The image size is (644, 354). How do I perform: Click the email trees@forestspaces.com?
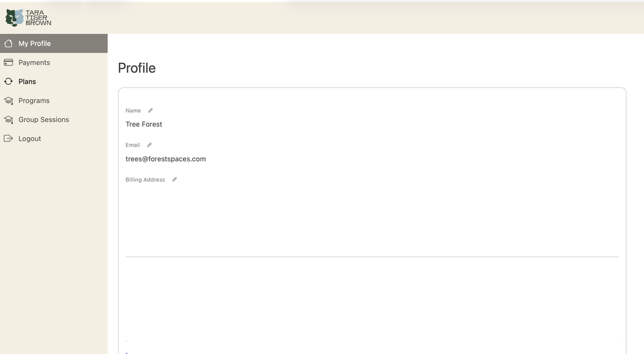click(165, 159)
